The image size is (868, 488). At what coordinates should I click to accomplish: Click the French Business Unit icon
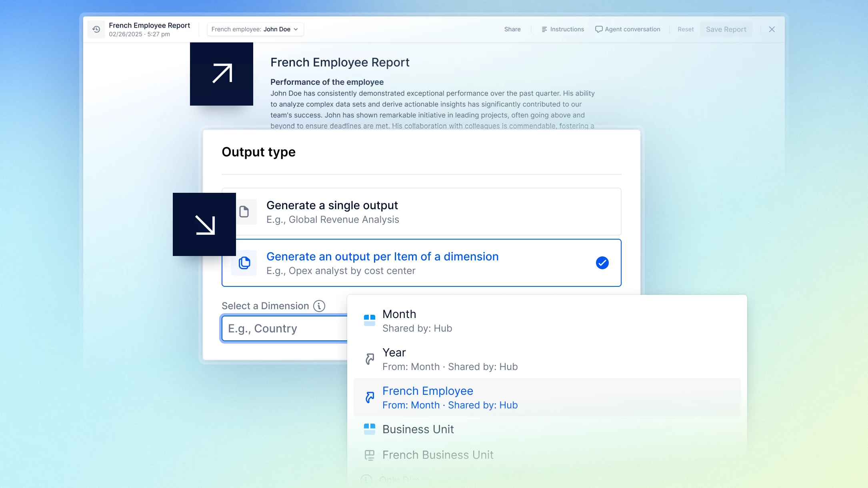pos(369,455)
